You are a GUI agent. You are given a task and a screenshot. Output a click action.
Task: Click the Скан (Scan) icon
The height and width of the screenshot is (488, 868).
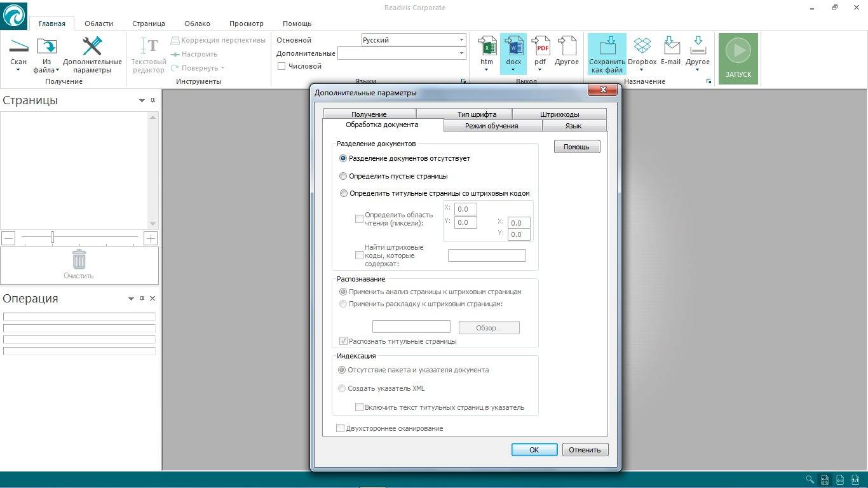[18, 47]
